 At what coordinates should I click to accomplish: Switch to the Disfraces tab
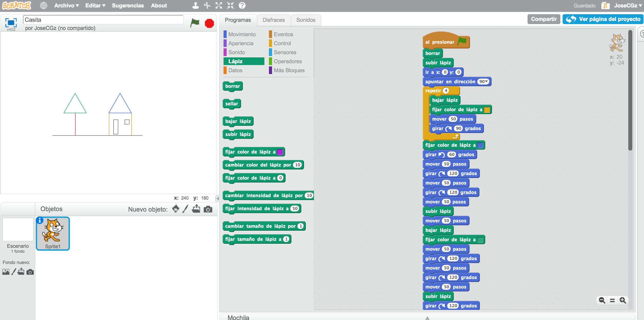click(x=274, y=20)
